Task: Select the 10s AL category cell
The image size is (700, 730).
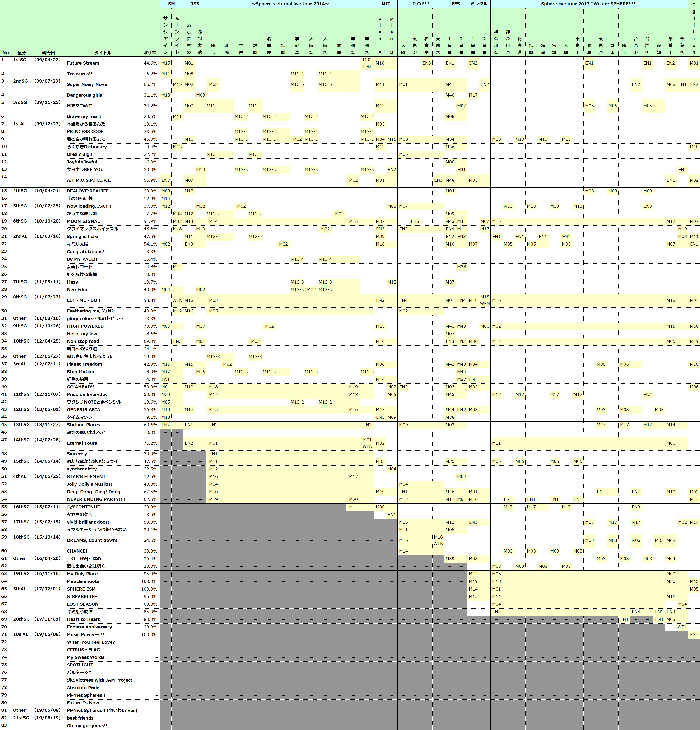Action: click(x=21, y=635)
